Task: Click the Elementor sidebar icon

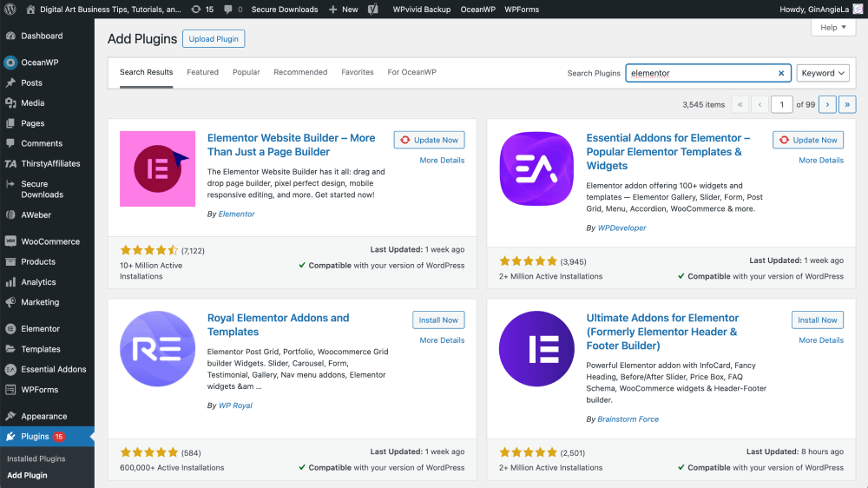Action: click(x=10, y=329)
